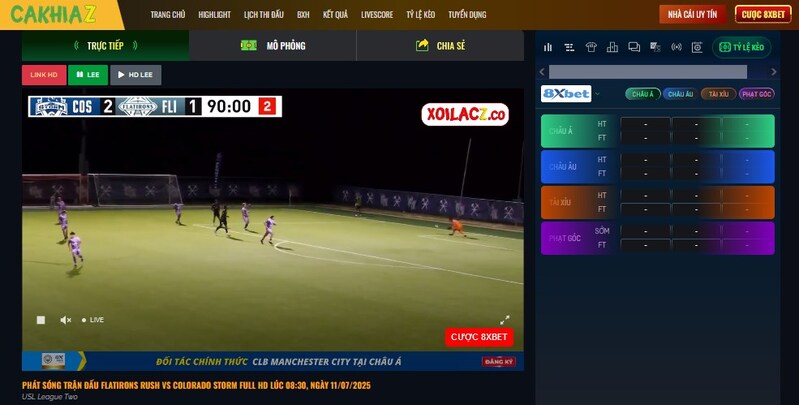
Task: Filter odds by Tài Xỉu pill
Action: [718, 94]
